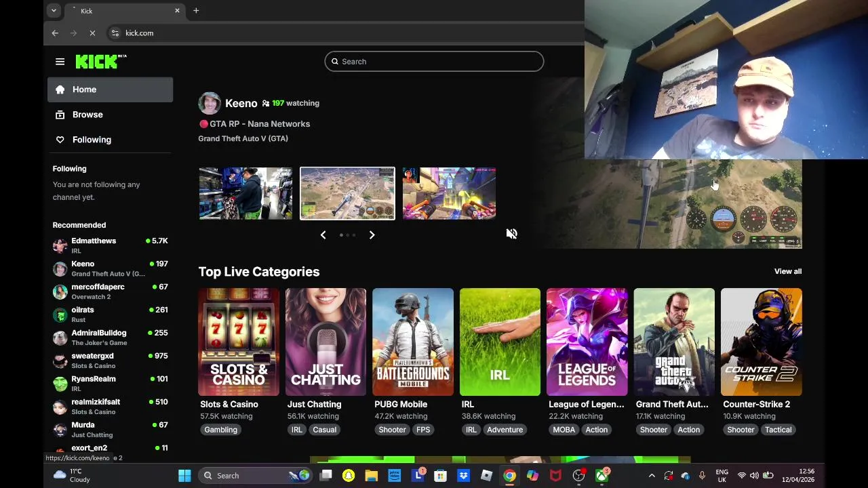Image resolution: width=868 pixels, height=488 pixels.
Task: Click the Tactical tag under Counter-Strike 2
Action: coord(778,430)
